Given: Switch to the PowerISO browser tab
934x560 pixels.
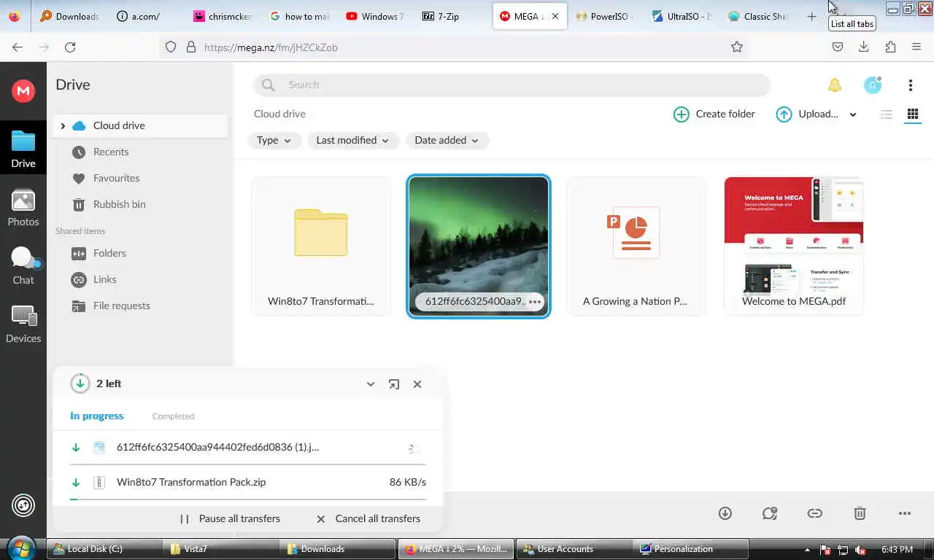Looking at the screenshot, I should pyautogui.click(x=606, y=16).
